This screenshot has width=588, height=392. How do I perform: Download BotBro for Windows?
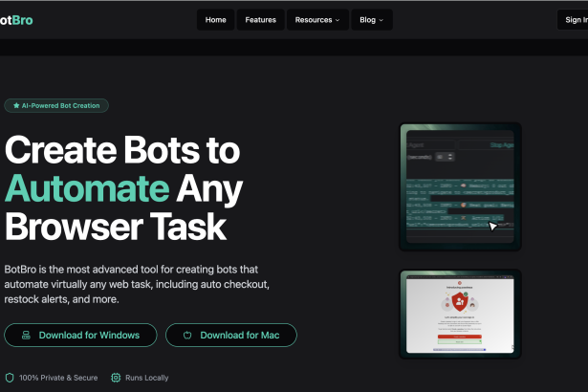coord(80,335)
